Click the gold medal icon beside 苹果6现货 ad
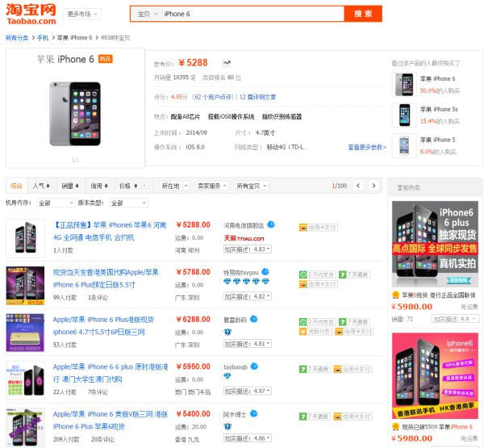Image resolution: width=484 pixels, height=448 pixels. pos(396,295)
